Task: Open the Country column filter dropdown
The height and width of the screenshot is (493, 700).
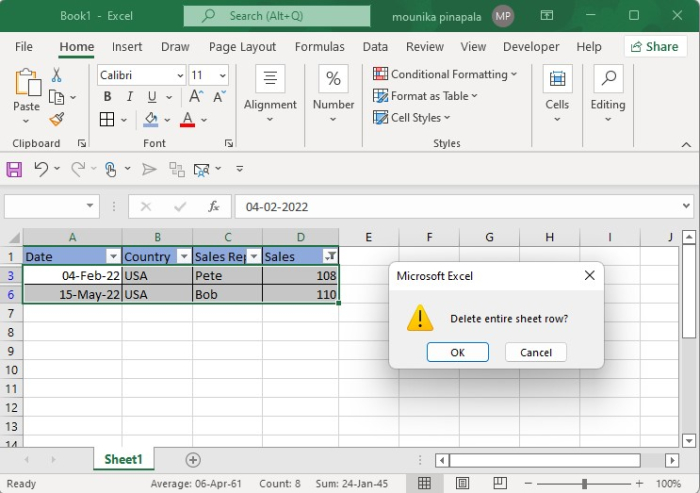Action: coord(183,256)
